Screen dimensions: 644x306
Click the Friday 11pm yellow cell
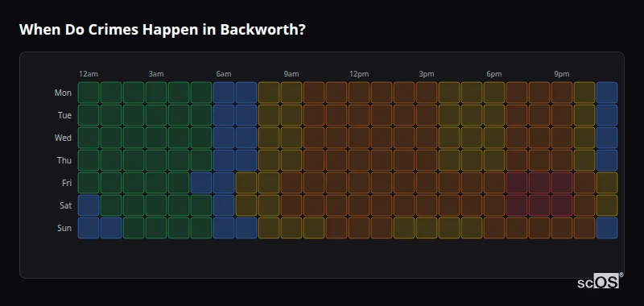pyautogui.click(x=607, y=183)
